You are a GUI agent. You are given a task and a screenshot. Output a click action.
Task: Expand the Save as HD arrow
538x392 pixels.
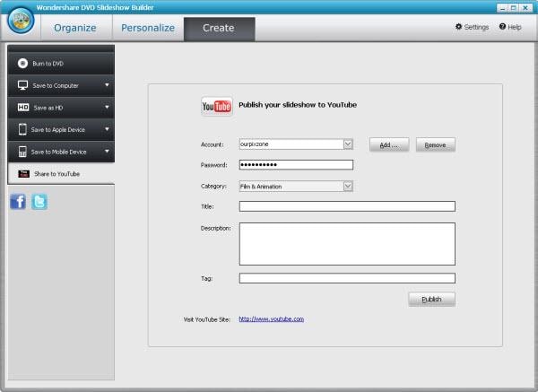[x=107, y=107]
